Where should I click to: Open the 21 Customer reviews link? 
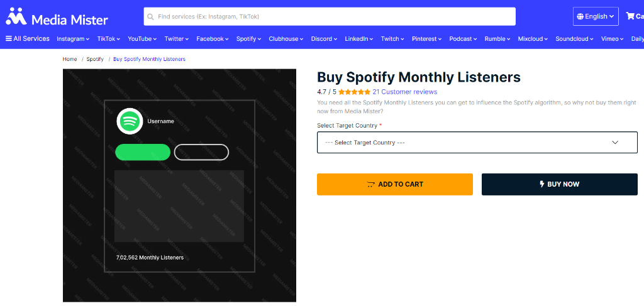(x=404, y=92)
